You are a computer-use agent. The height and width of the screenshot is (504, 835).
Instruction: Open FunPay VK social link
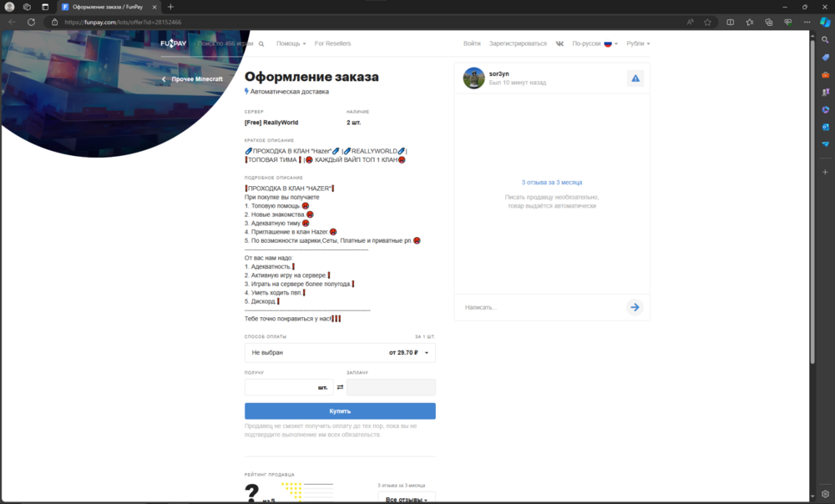[x=559, y=43]
